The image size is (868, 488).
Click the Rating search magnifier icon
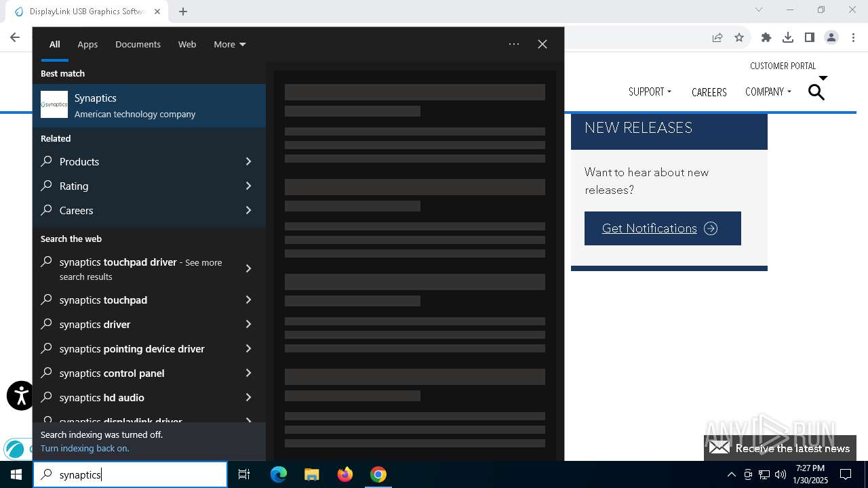[x=47, y=186]
